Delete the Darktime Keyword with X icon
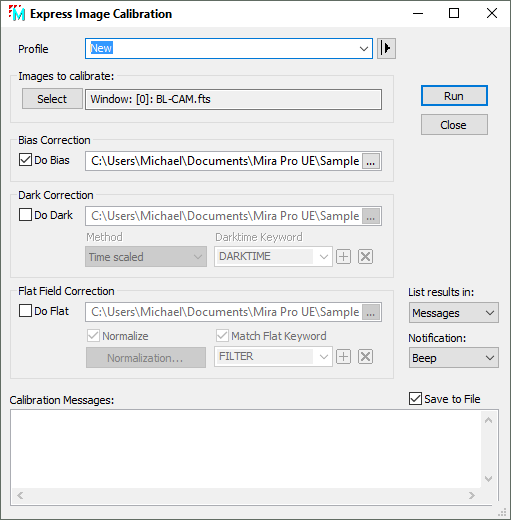This screenshot has height=520, width=511. (365, 257)
